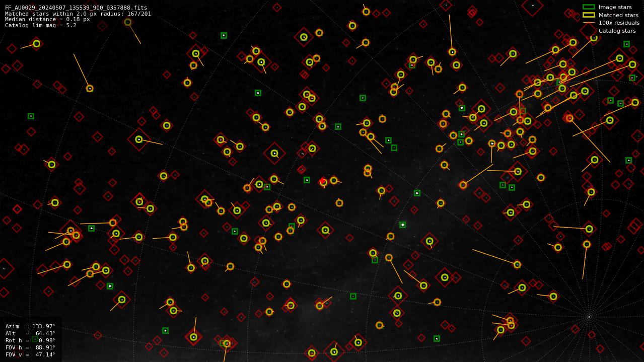The width and height of the screenshot is (644, 362).
Task: Click the FITS file name text
Action: click(76, 8)
